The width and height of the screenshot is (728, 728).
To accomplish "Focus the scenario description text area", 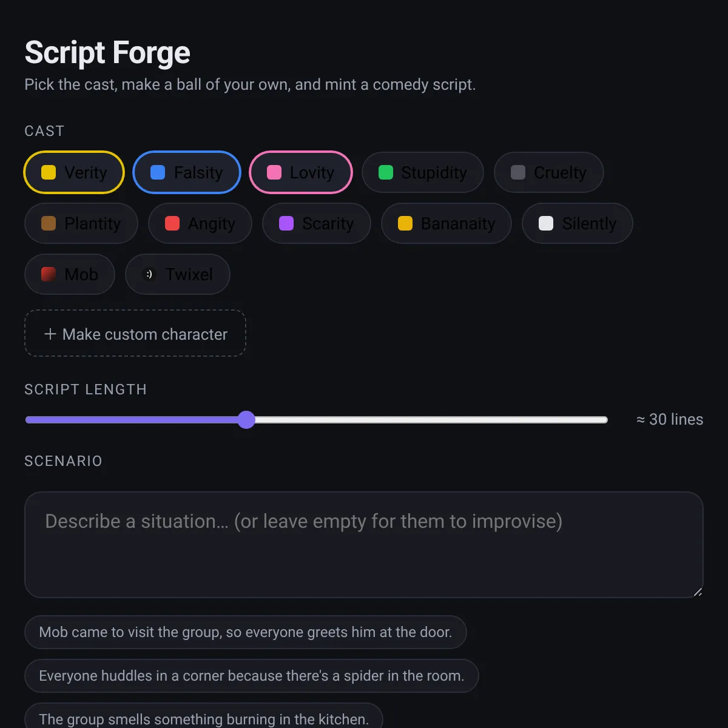I will pos(364,545).
